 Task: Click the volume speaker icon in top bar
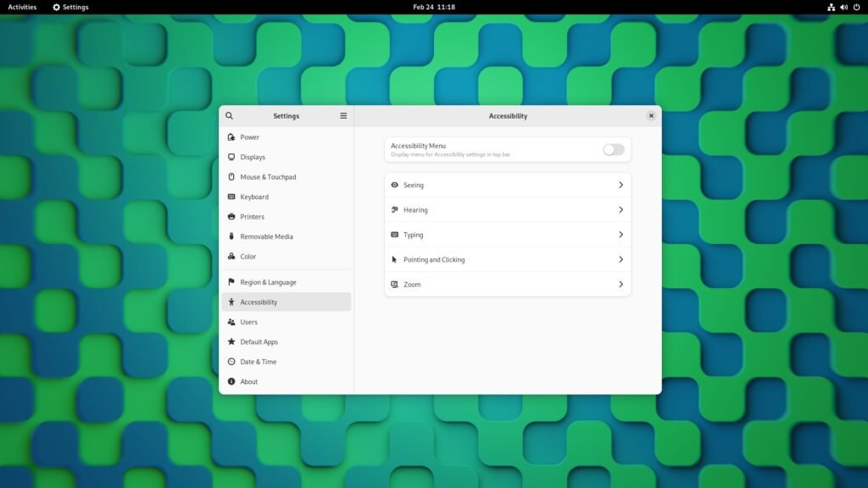click(x=843, y=7)
